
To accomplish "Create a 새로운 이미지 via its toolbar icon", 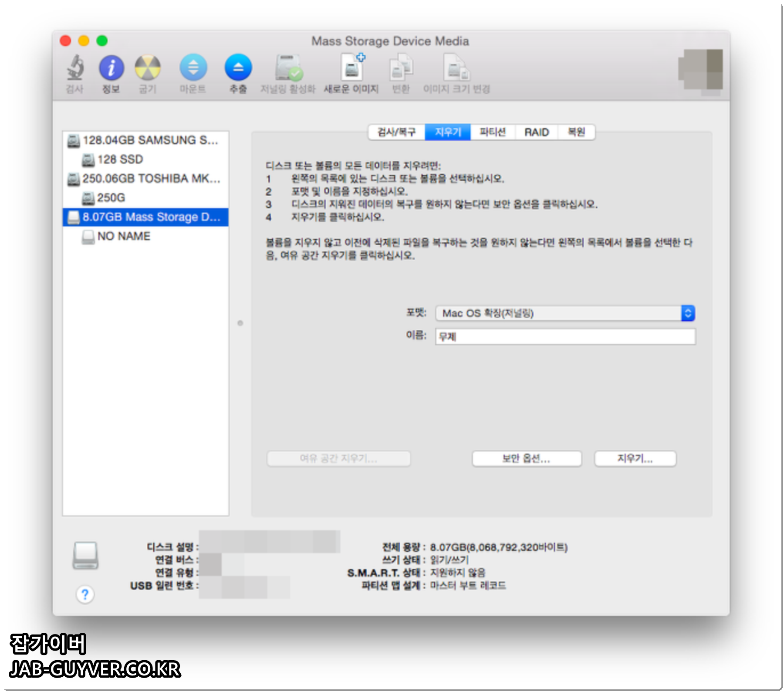I will (x=353, y=70).
